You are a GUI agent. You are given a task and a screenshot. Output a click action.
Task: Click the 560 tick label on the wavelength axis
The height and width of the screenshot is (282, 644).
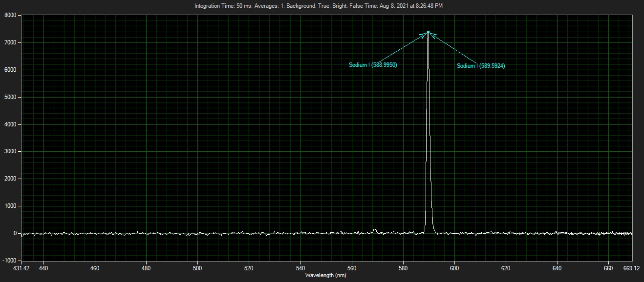pyautogui.click(x=352, y=268)
